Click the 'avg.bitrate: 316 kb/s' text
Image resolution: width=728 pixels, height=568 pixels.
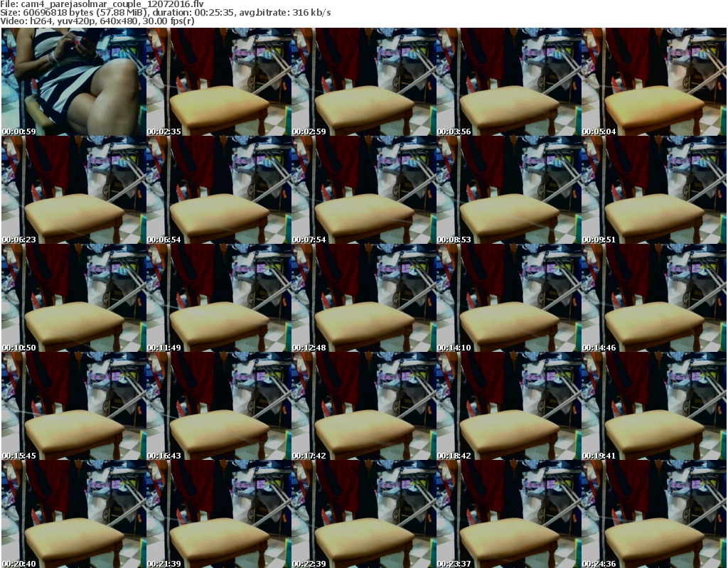(x=285, y=13)
